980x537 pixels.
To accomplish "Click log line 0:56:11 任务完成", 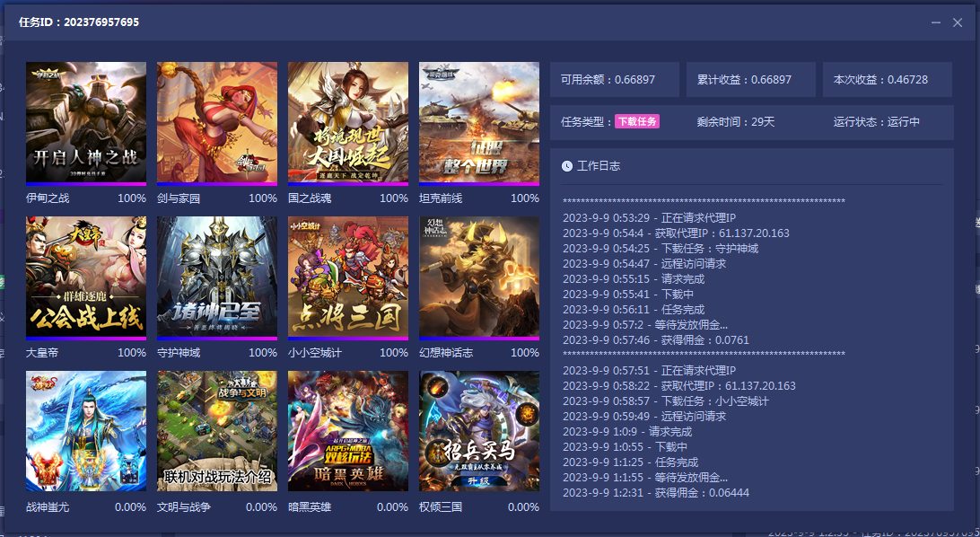I will [x=634, y=310].
